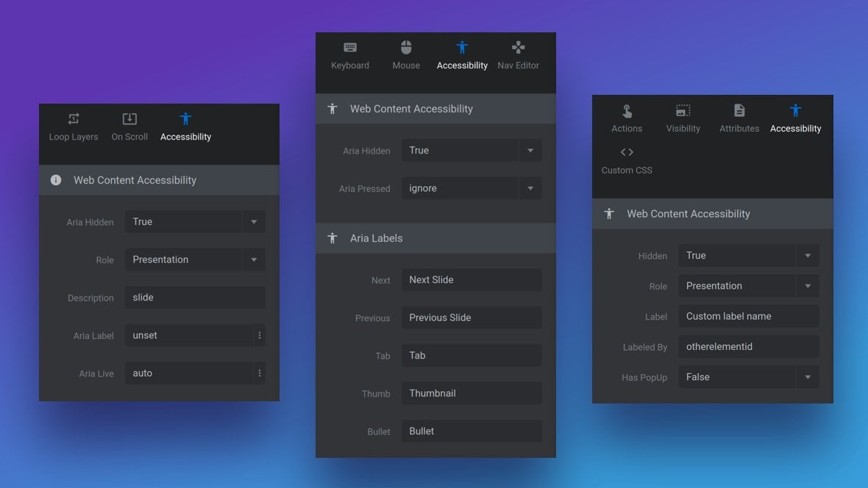Click accessibility icon in right panel section header
The width and height of the screenshot is (868, 488).
point(609,214)
